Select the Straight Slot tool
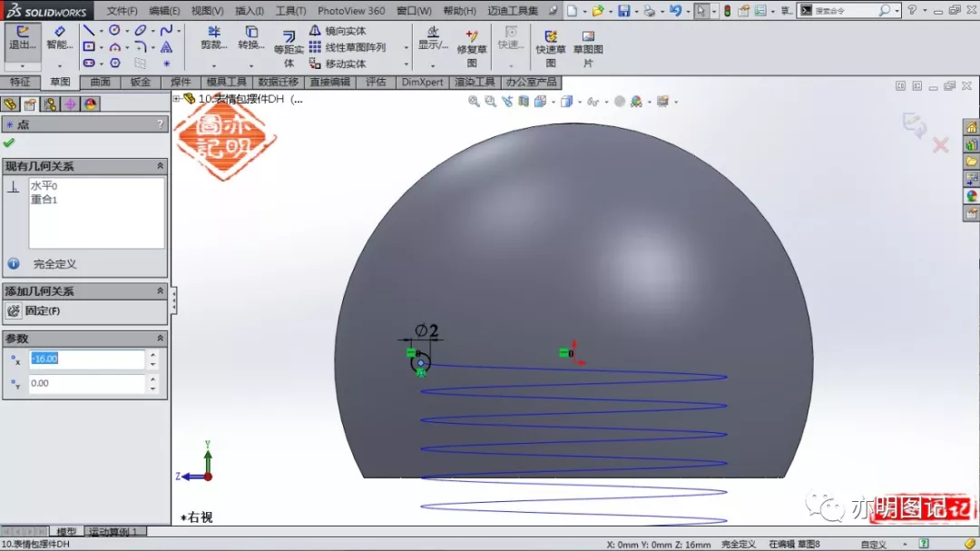This screenshot has height=551, width=980. [89, 64]
